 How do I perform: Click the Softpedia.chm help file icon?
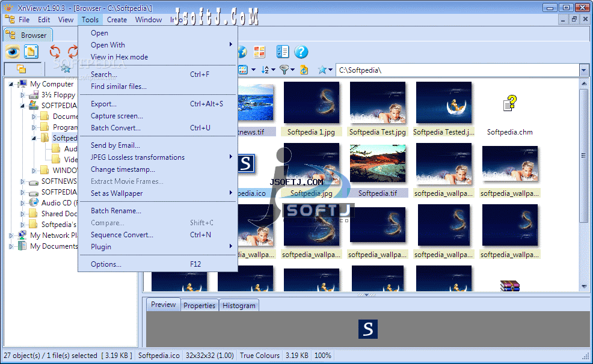point(510,103)
